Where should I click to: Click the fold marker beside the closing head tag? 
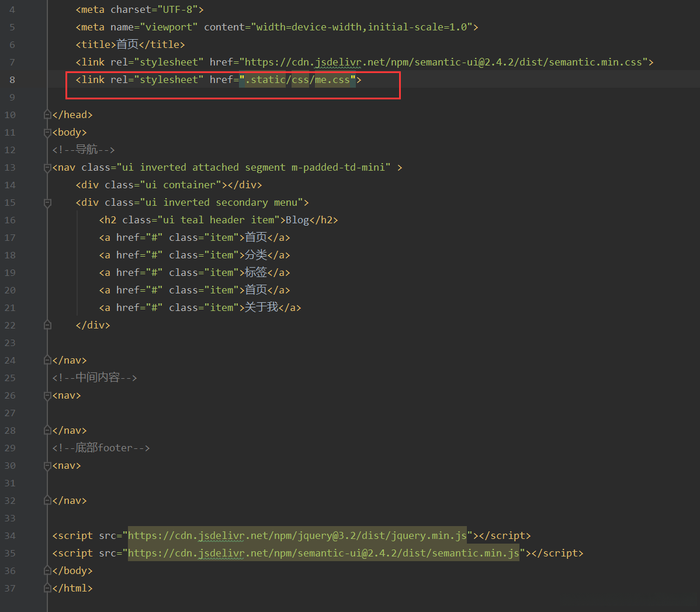pos(48,115)
